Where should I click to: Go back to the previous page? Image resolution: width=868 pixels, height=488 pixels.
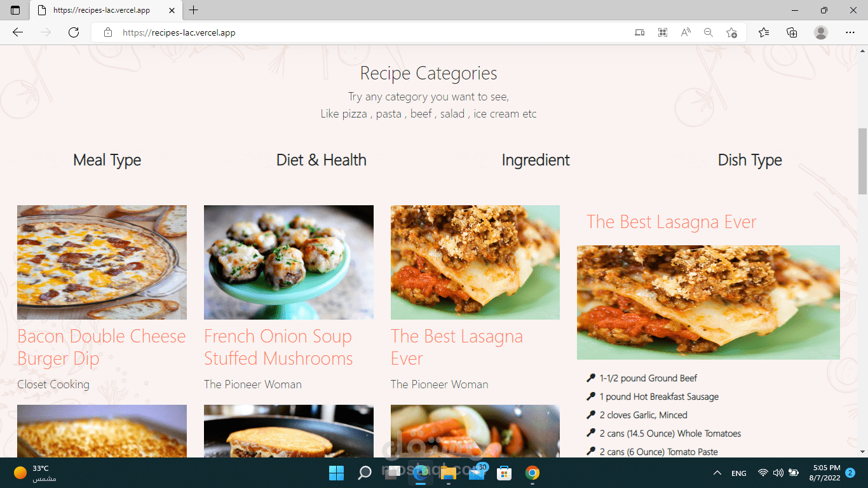[x=18, y=32]
